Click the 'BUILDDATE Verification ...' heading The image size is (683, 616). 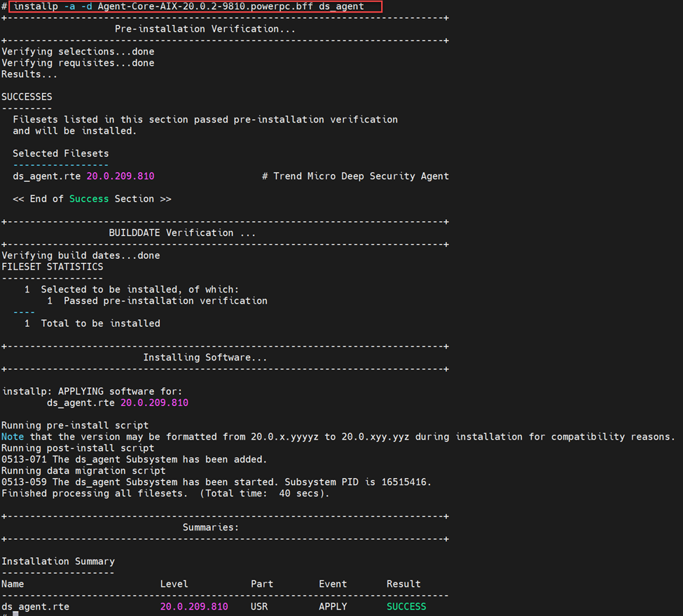(182, 233)
